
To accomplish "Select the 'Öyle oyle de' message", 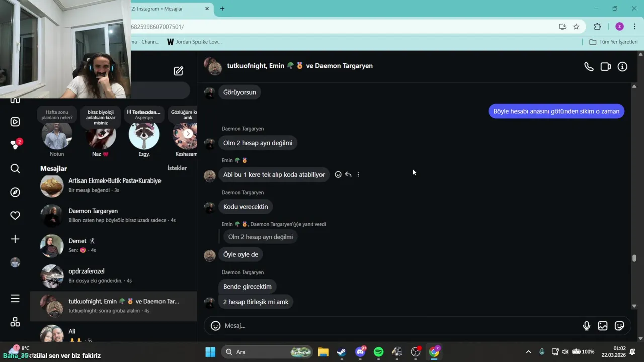I will (x=240, y=254).
